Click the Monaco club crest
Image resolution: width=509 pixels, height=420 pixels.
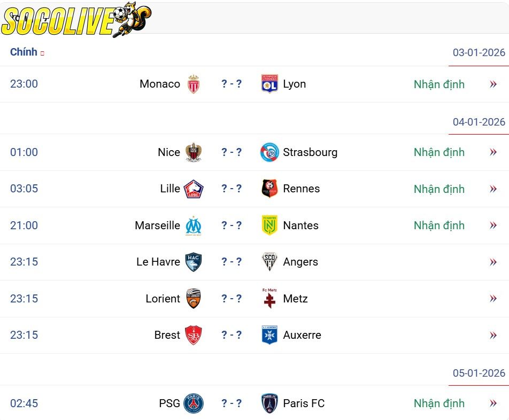pyautogui.click(x=194, y=84)
